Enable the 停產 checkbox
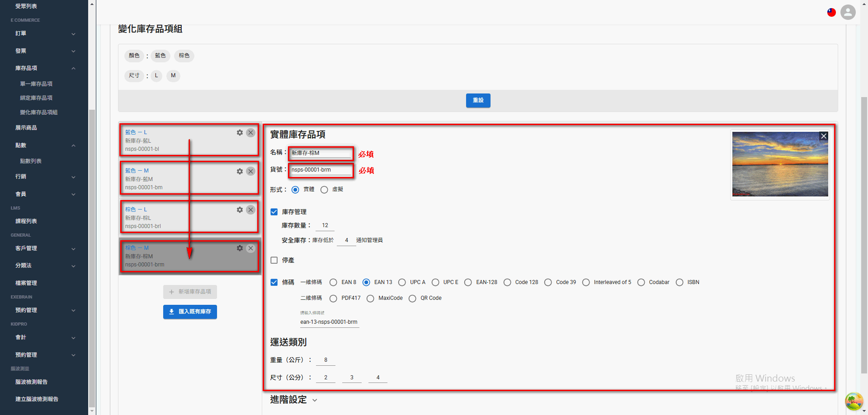 point(274,260)
